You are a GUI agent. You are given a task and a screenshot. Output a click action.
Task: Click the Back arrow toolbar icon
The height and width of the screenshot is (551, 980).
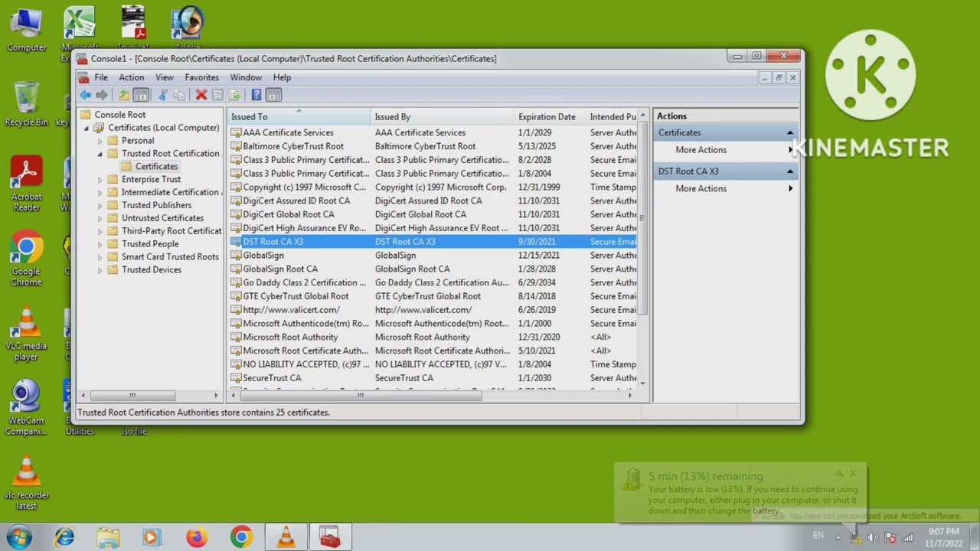pos(86,95)
